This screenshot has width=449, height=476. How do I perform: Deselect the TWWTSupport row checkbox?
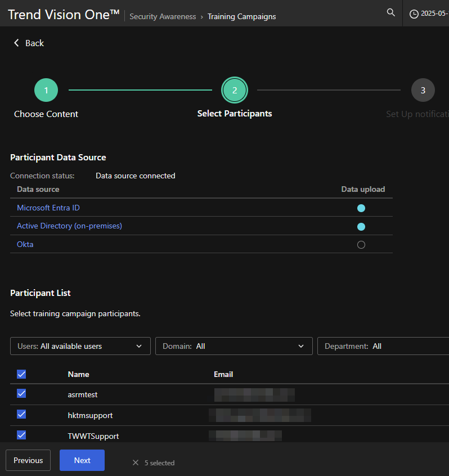click(21, 435)
